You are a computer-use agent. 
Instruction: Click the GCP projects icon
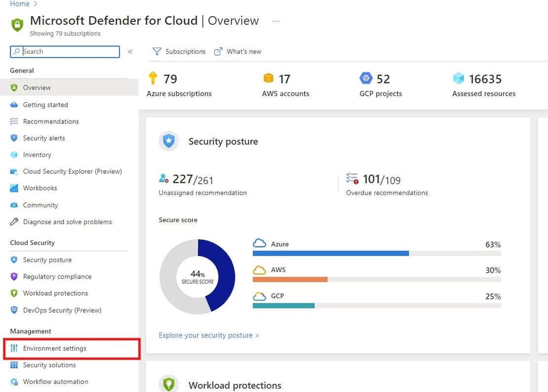(x=366, y=78)
